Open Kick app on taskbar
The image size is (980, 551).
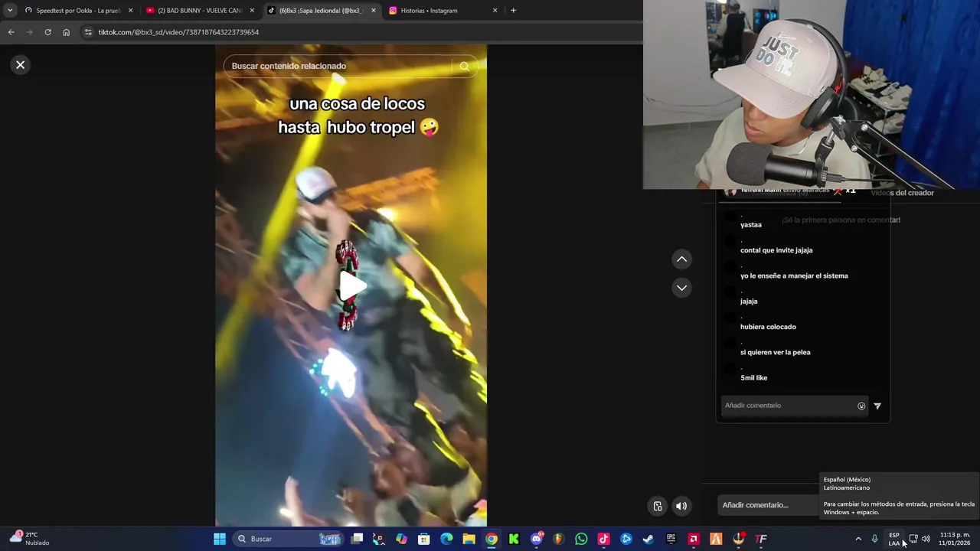(x=514, y=539)
